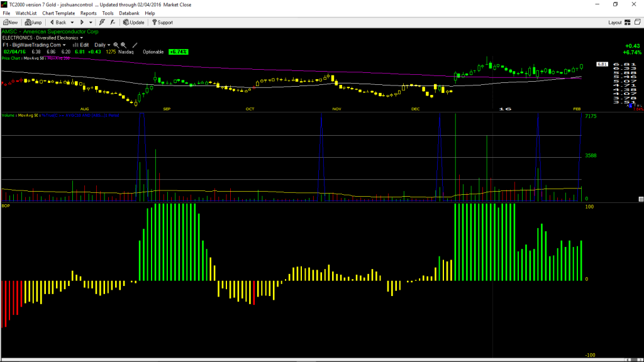Open the F1 - BigWaveTrading.Com template dropdown
The height and width of the screenshot is (362, 644).
click(x=34, y=45)
